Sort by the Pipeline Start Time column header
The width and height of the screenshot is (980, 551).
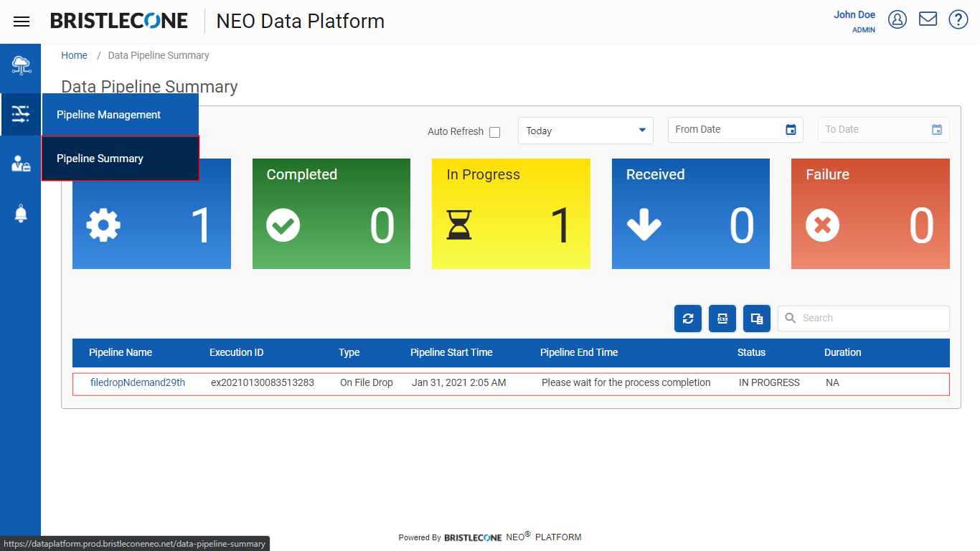pos(451,352)
